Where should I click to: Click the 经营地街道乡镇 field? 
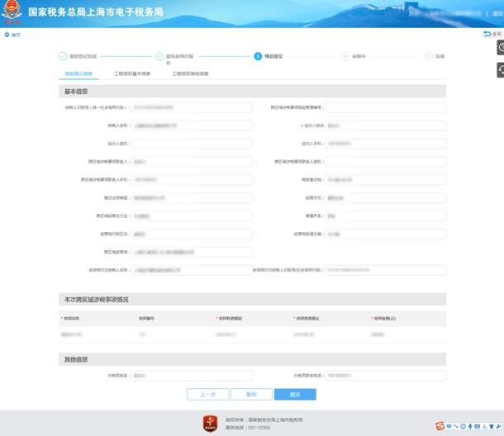386,234
